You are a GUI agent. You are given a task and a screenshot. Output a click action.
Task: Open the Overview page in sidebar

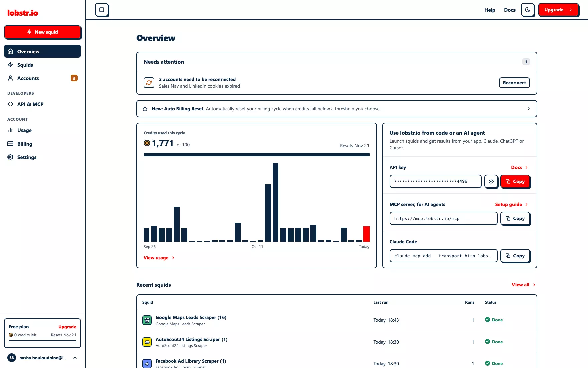(42, 51)
